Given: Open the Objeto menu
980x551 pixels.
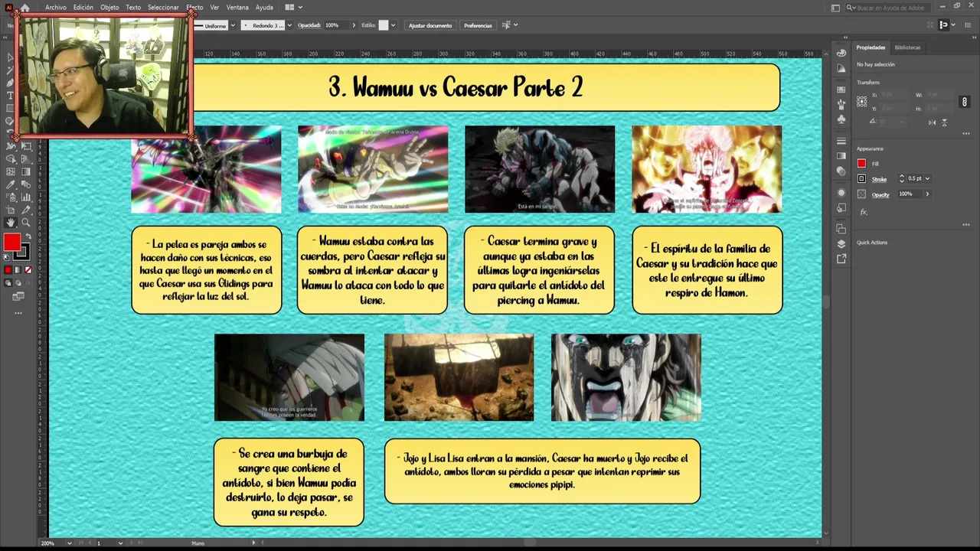Looking at the screenshot, I should [x=109, y=7].
